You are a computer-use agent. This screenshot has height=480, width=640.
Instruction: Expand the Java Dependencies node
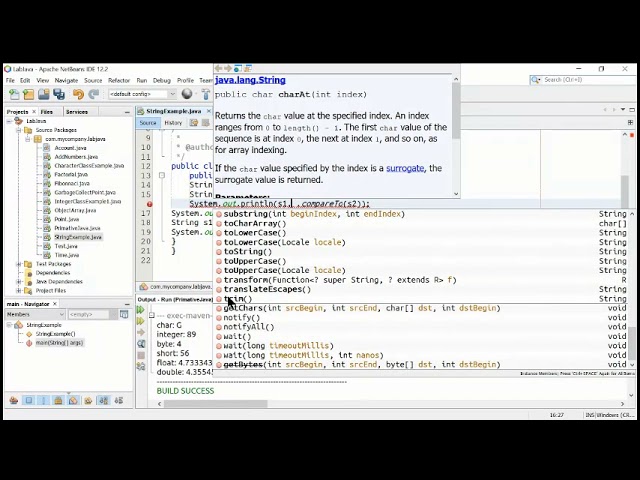click(18, 282)
